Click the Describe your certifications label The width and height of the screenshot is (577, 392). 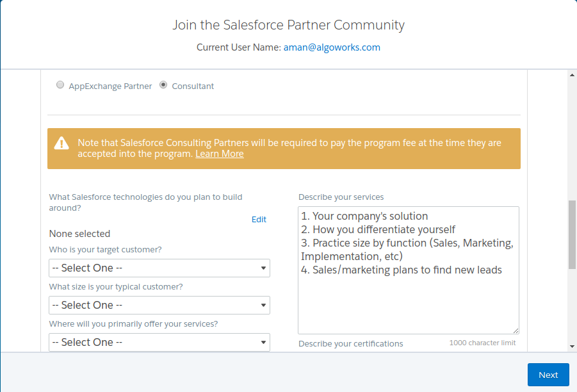350,343
